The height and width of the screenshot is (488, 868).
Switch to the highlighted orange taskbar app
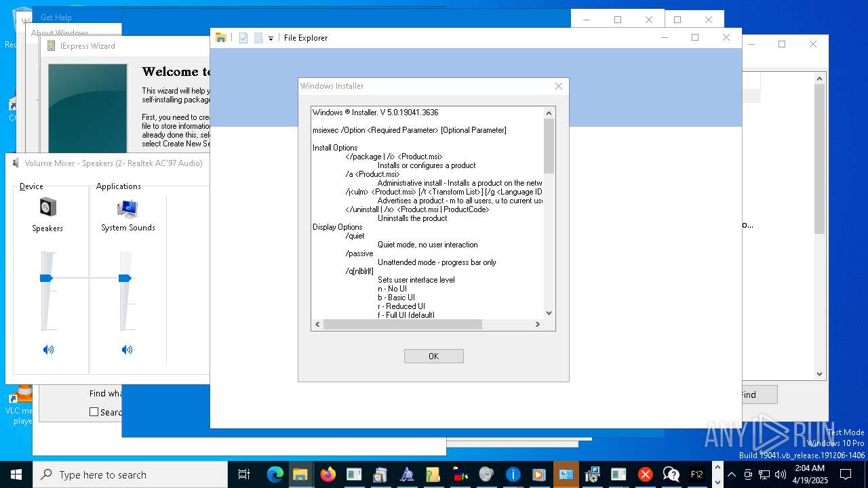coord(566,474)
